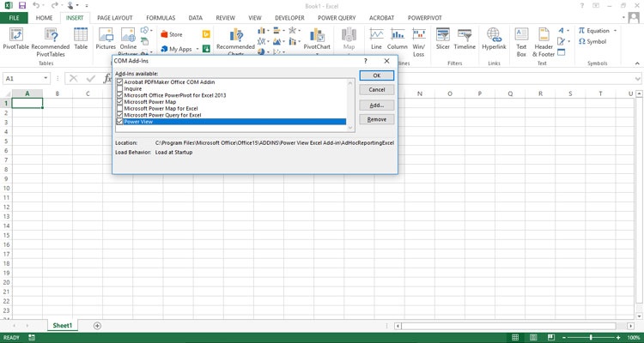Select the Sheet1 tab
644x343 pixels.
[63, 325]
